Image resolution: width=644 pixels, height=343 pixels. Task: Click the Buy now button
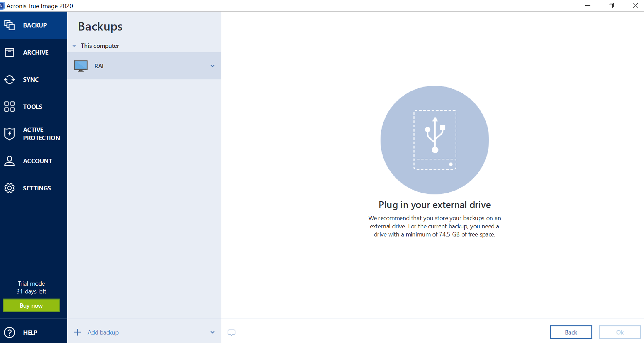tap(31, 305)
